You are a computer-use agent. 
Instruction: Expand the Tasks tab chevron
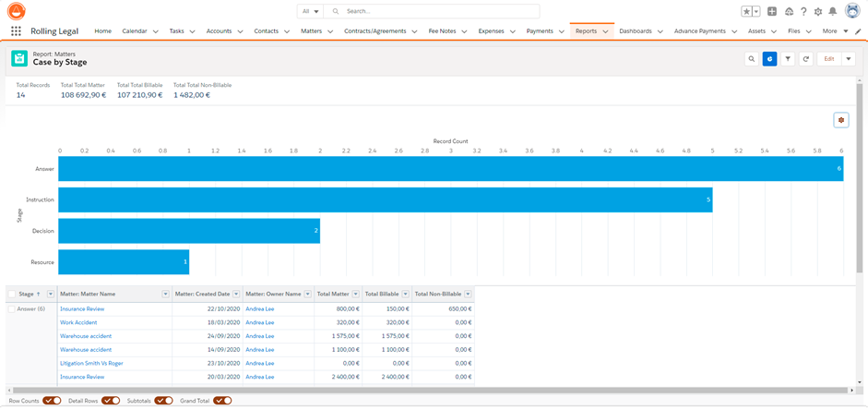pyautogui.click(x=192, y=31)
